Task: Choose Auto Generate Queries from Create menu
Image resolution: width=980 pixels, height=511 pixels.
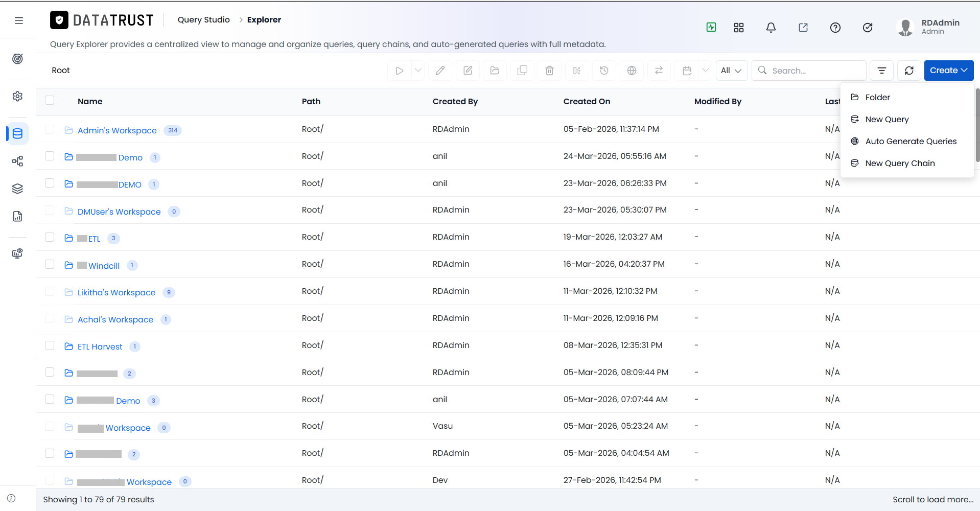Action: (907, 141)
